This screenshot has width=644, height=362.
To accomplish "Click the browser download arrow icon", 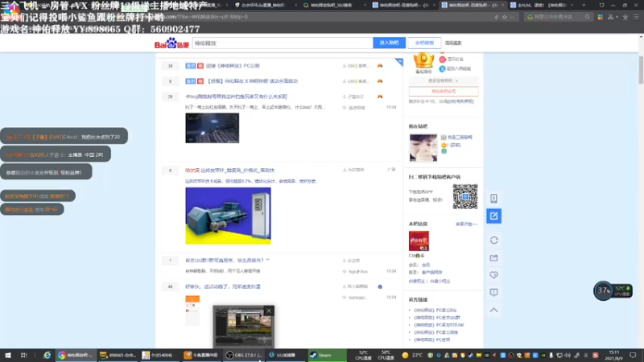I will (x=625, y=17).
